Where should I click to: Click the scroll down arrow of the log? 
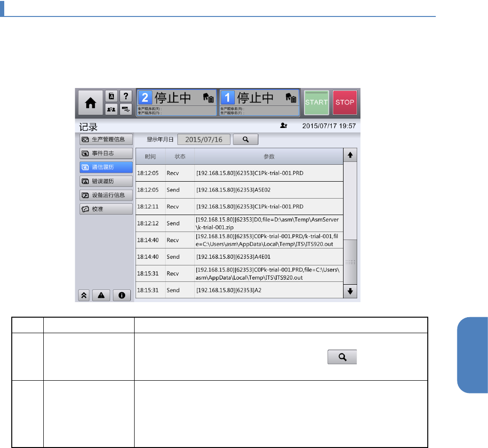coord(350,291)
